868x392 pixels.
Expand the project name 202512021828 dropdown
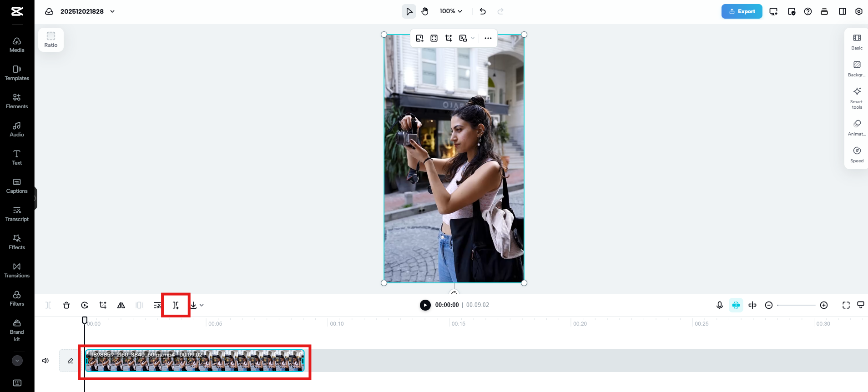[x=112, y=11]
